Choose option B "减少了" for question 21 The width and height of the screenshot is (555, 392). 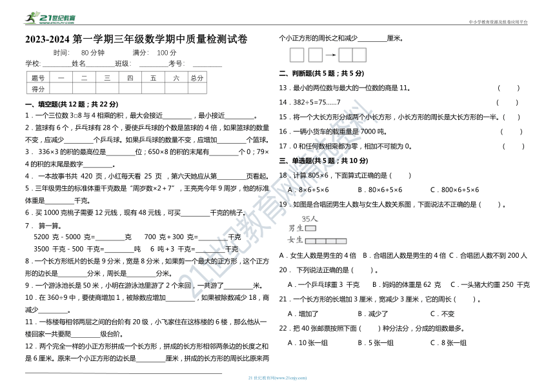(x=373, y=314)
